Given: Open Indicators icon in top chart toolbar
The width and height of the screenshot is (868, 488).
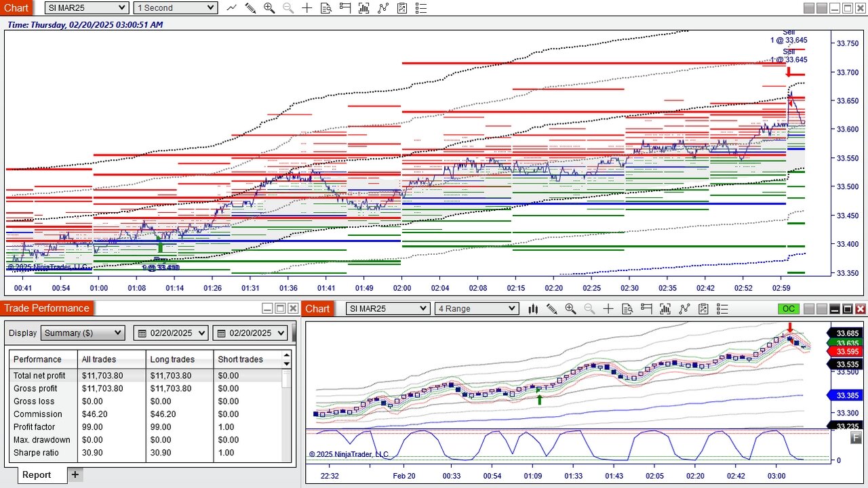Looking at the screenshot, I should click(x=383, y=8).
